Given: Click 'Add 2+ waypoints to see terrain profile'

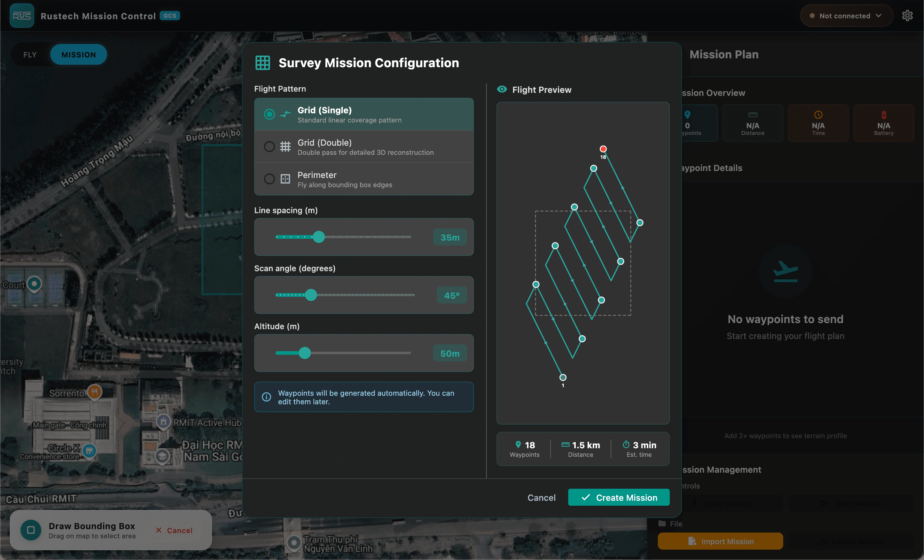Looking at the screenshot, I should click(785, 435).
